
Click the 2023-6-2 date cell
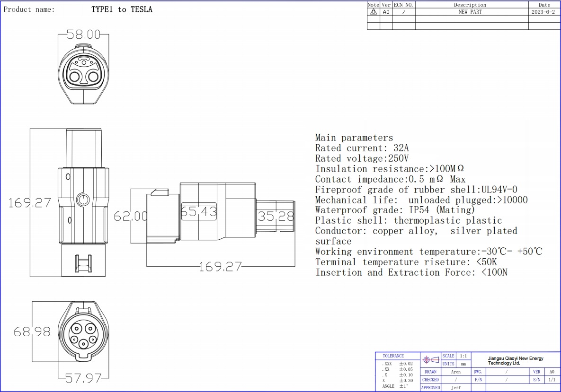[544, 12]
